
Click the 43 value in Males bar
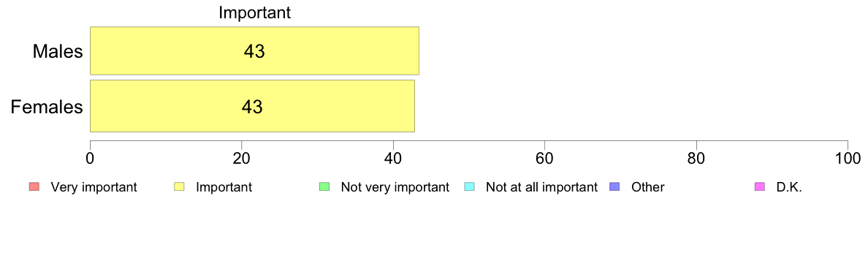coord(255,51)
